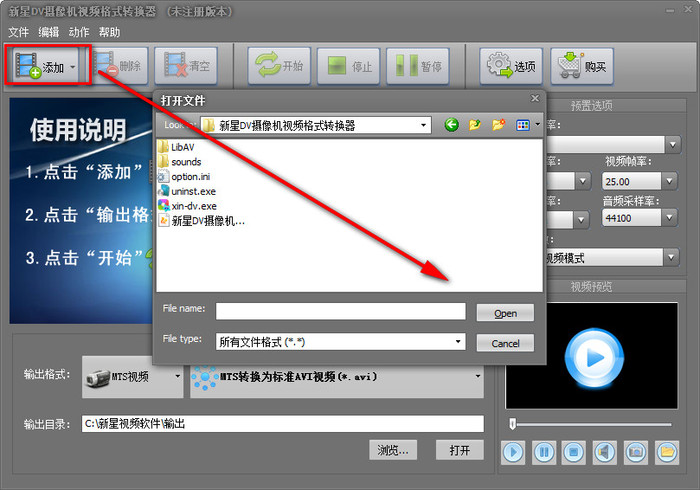
Task: Open the 帮助 menu
Action: 109,32
